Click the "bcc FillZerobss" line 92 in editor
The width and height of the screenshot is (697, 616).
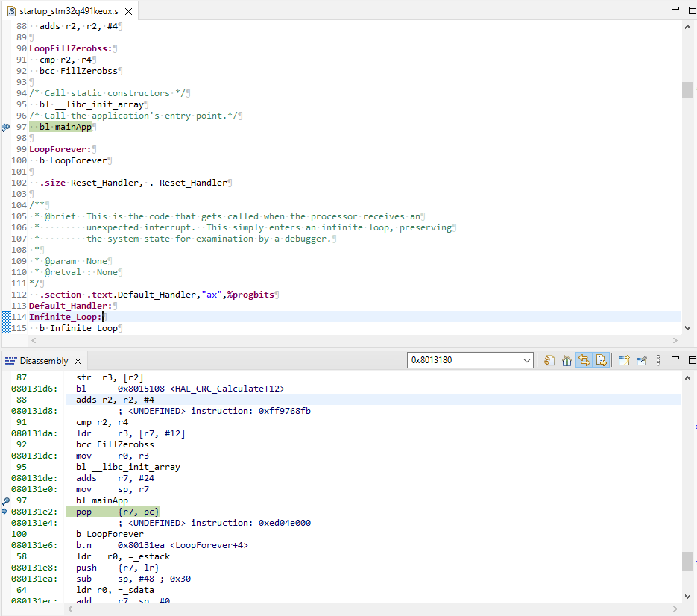79,71
